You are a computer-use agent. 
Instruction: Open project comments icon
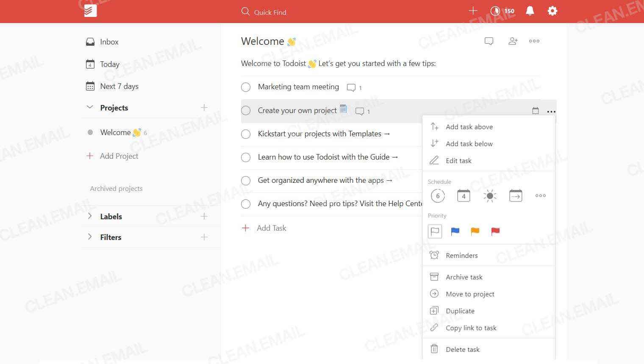[489, 41]
